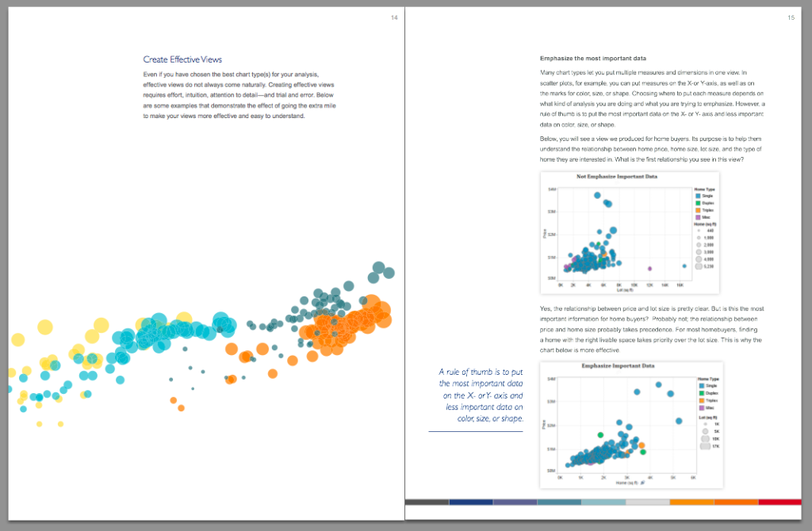Select the Single blue legend swatch in upper chart
Viewport: 812px width, 531px height.
[698, 196]
